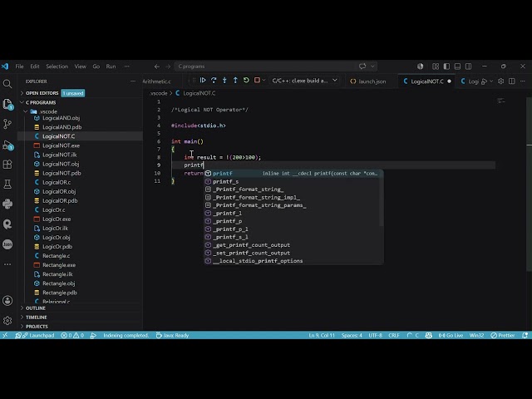This screenshot has width=532, height=399.
Task: Open the Python icon in activity bar
Action: (x=7, y=204)
